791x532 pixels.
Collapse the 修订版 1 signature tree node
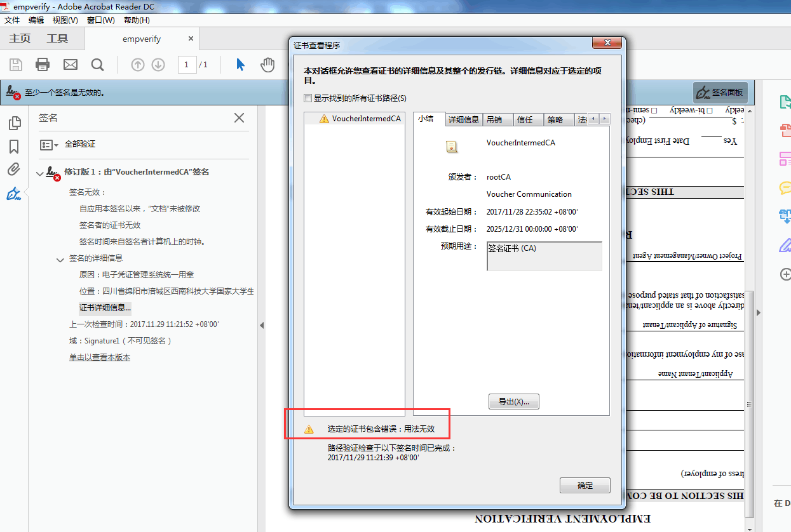click(x=41, y=173)
